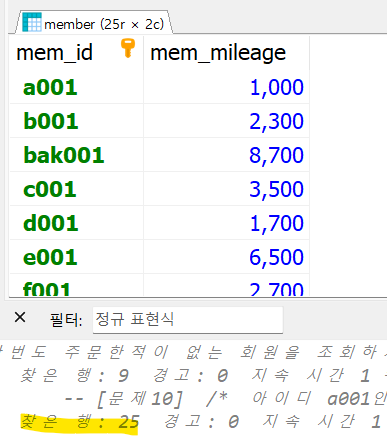Click the log line about 주문한적이 없는 회원
This screenshot has height=437, width=387.
tap(193, 352)
